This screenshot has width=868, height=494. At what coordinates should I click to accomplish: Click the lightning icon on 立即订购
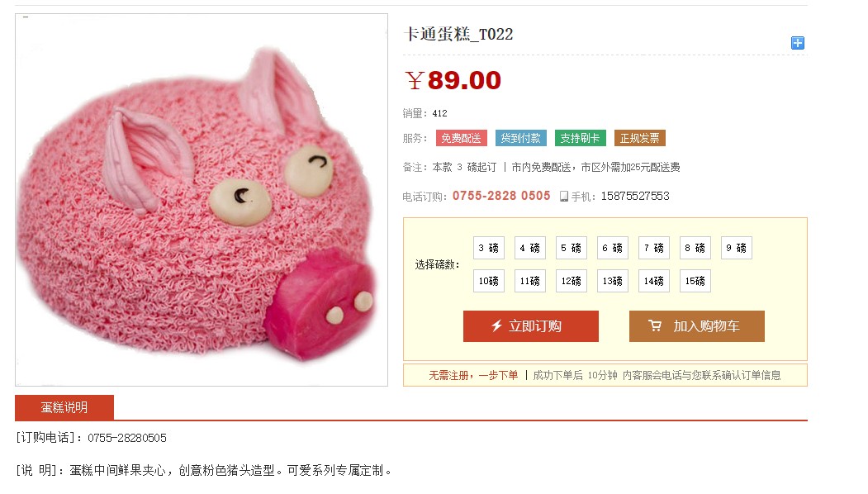pyautogui.click(x=496, y=326)
